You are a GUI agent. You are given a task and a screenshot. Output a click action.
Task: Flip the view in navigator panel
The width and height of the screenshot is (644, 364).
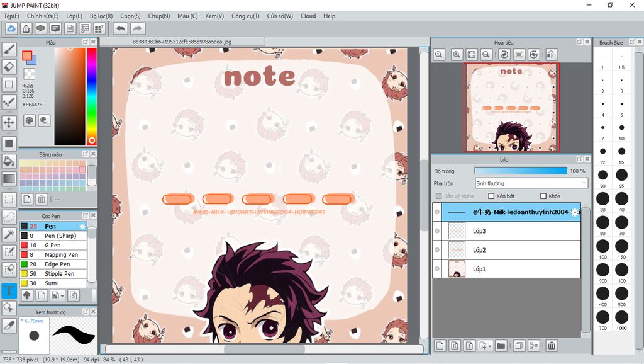click(552, 54)
